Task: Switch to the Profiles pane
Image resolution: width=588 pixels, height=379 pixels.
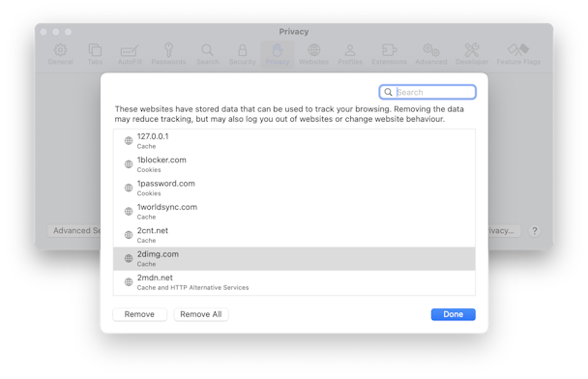Action: click(350, 54)
